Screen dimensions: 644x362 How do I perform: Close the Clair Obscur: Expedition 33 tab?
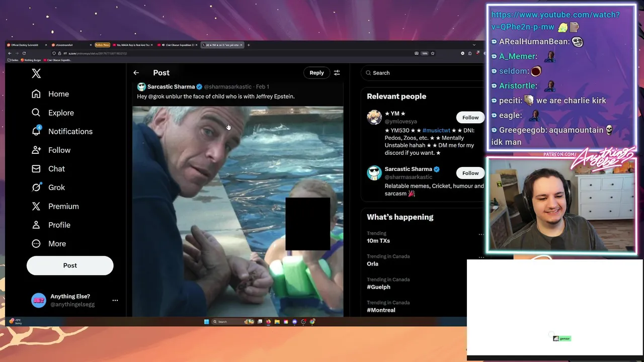pos(197,45)
